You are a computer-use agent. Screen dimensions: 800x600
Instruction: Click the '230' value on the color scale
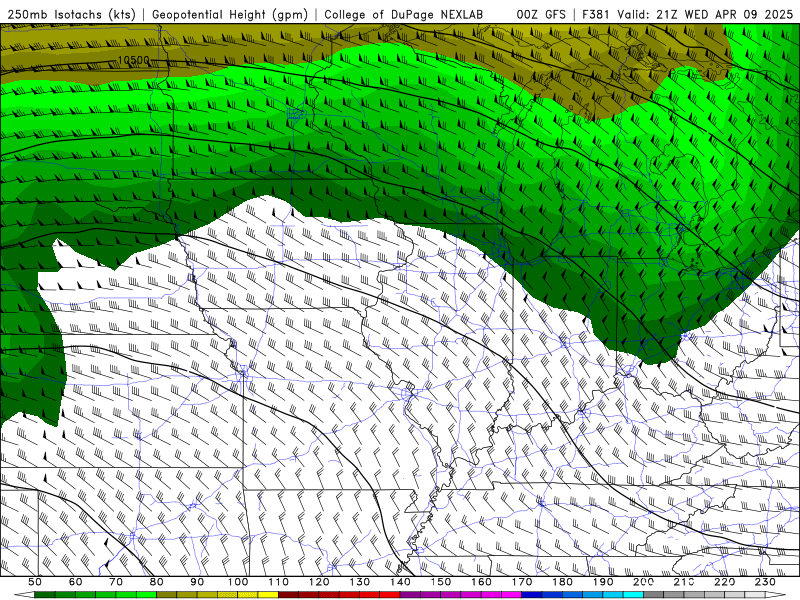click(x=765, y=582)
